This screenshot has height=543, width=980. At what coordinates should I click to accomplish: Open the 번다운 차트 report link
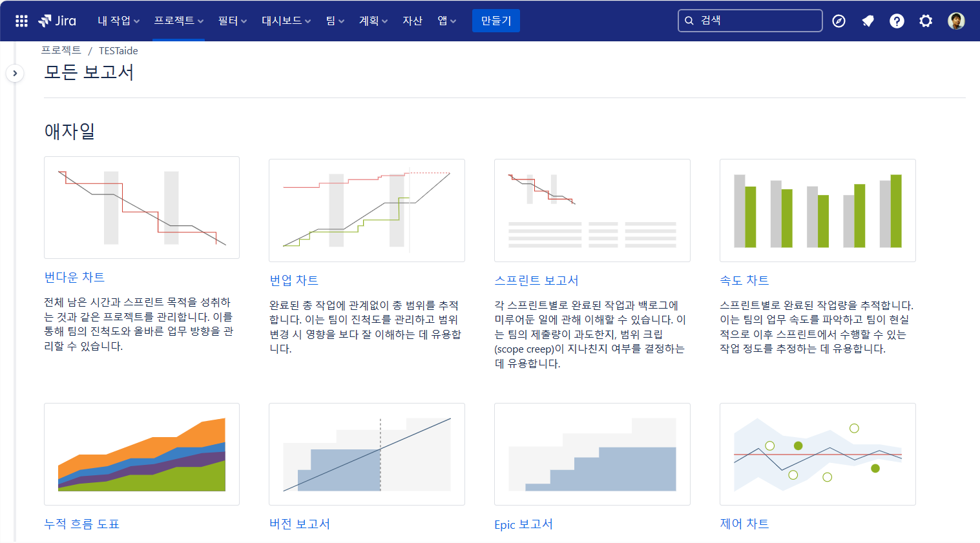[x=74, y=277]
